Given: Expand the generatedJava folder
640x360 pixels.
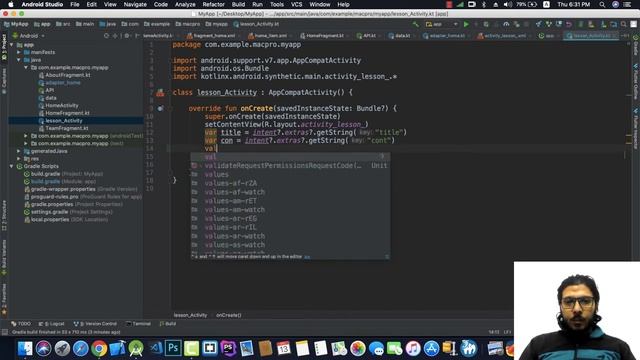Looking at the screenshot, I should [x=19, y=151].
